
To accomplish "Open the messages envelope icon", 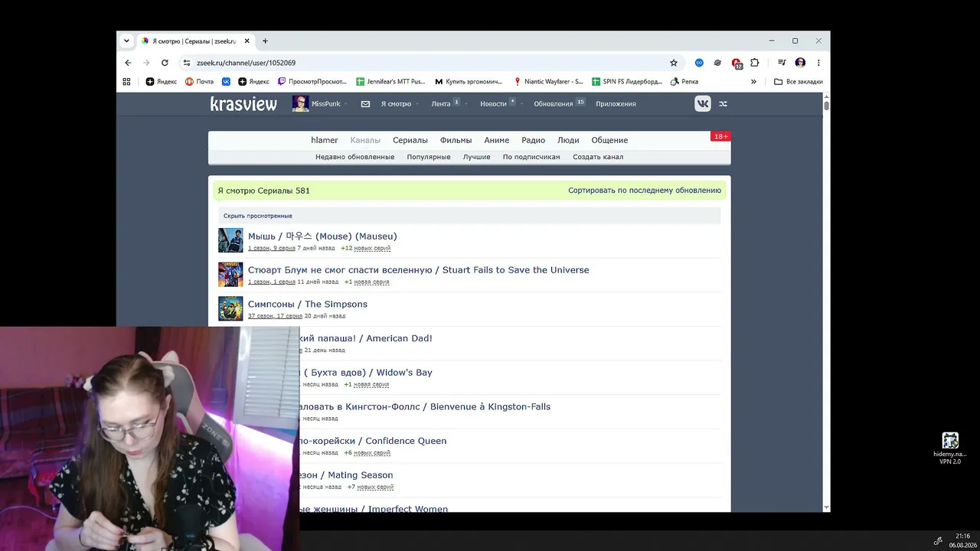I will [365, 104].
